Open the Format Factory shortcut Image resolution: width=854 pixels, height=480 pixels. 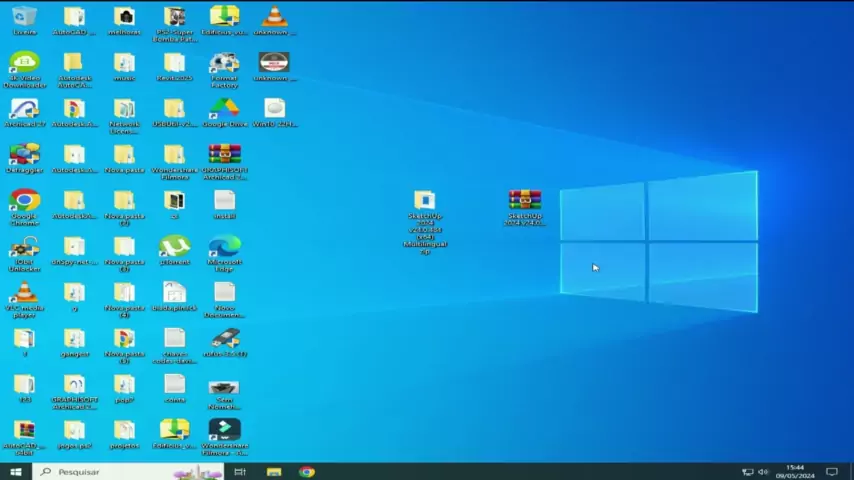coord(224,63)
